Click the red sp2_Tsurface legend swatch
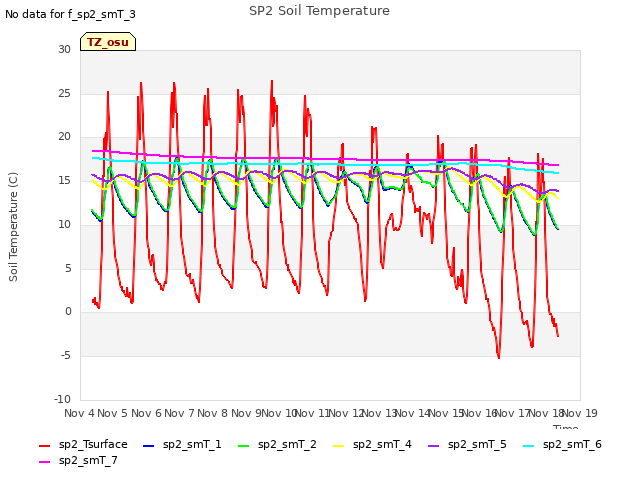The width and height of the screenshot is (640, 480). 44,445
